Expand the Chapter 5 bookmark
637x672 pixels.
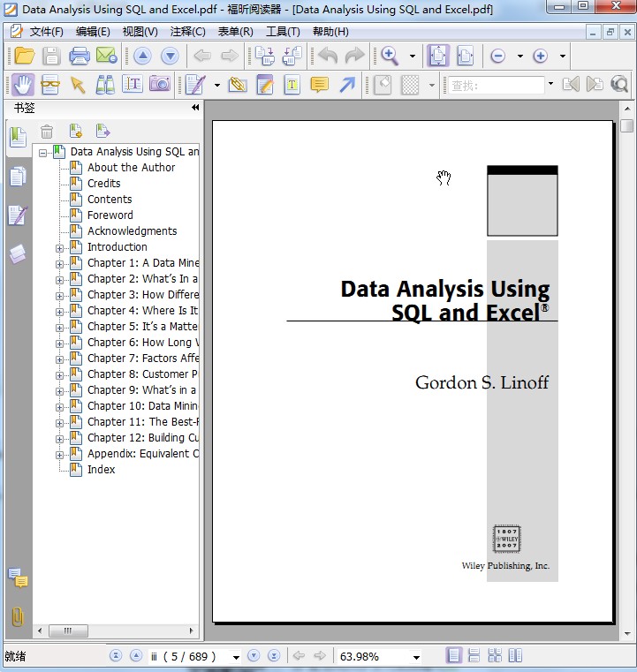(59, 328)
